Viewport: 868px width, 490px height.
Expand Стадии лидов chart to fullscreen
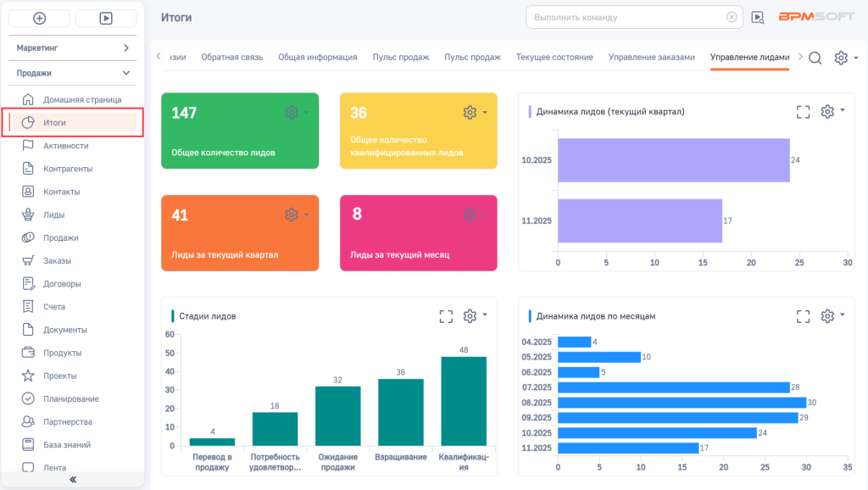(447, 316)
